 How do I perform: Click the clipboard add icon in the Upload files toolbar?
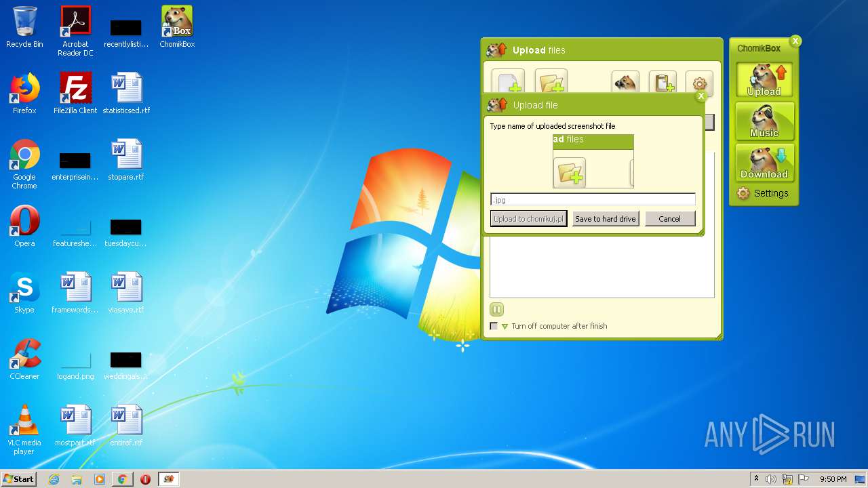point(663,83)
